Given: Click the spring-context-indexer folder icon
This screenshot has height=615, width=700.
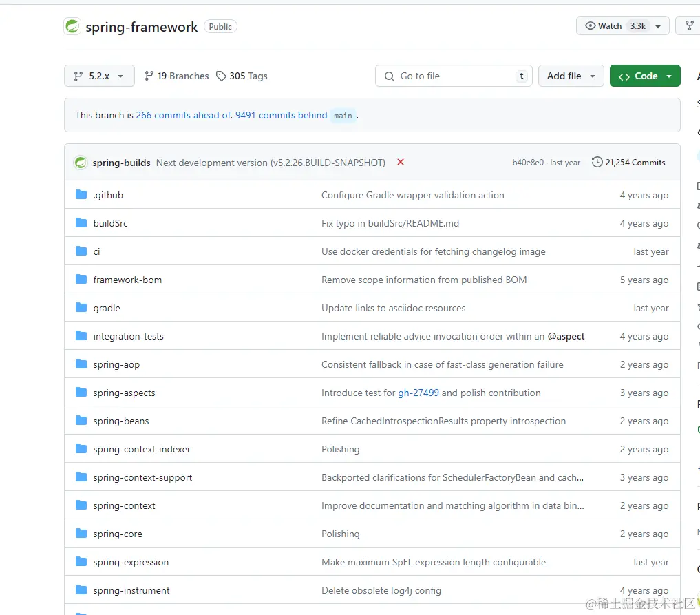Looking at the screenshot, I should tap(81, 449).
